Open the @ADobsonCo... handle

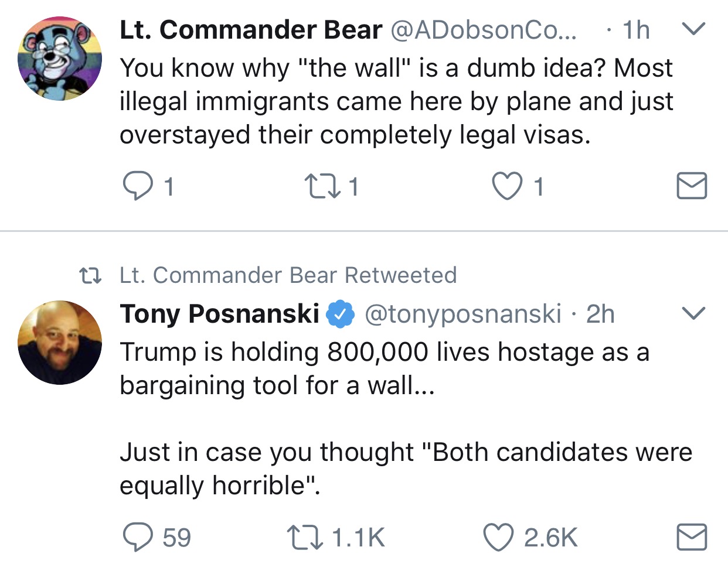coord(484,30)
